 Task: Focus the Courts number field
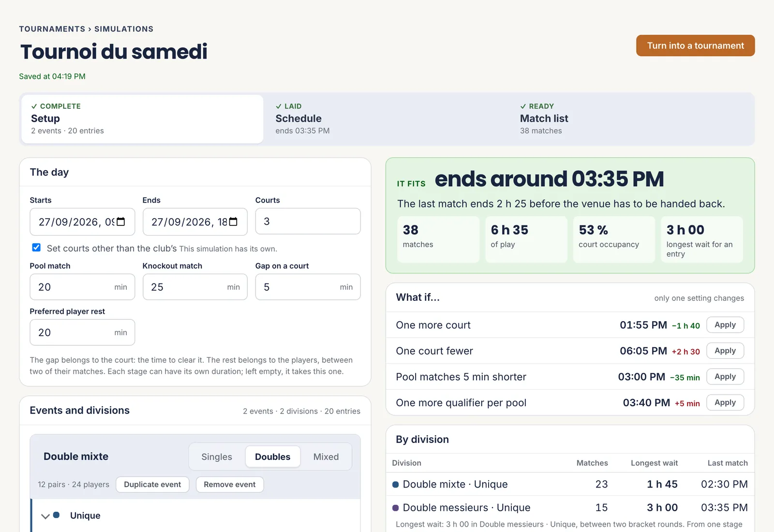point(308,222)
